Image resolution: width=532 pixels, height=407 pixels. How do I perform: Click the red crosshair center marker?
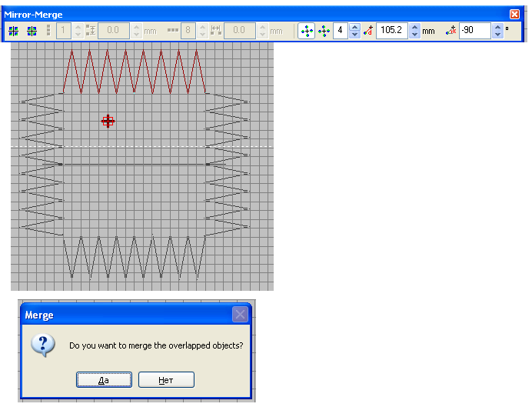(108, 121)
